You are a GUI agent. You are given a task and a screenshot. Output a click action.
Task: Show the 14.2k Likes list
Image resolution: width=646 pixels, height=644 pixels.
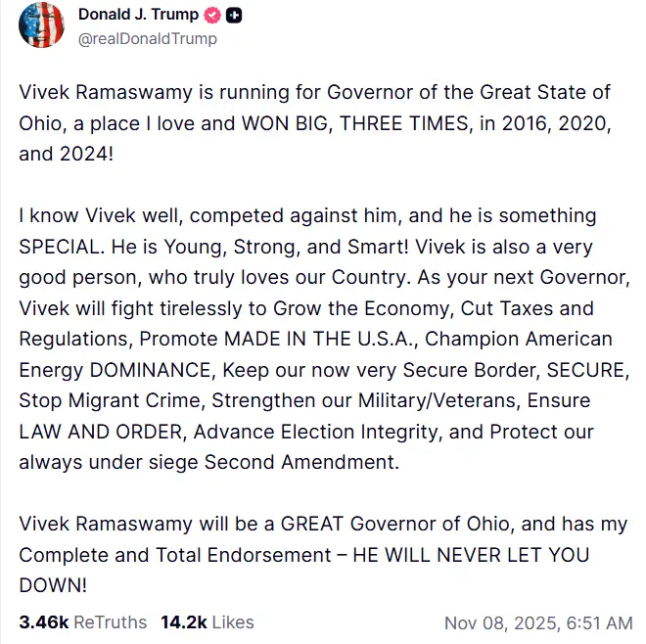click(207, 621)
